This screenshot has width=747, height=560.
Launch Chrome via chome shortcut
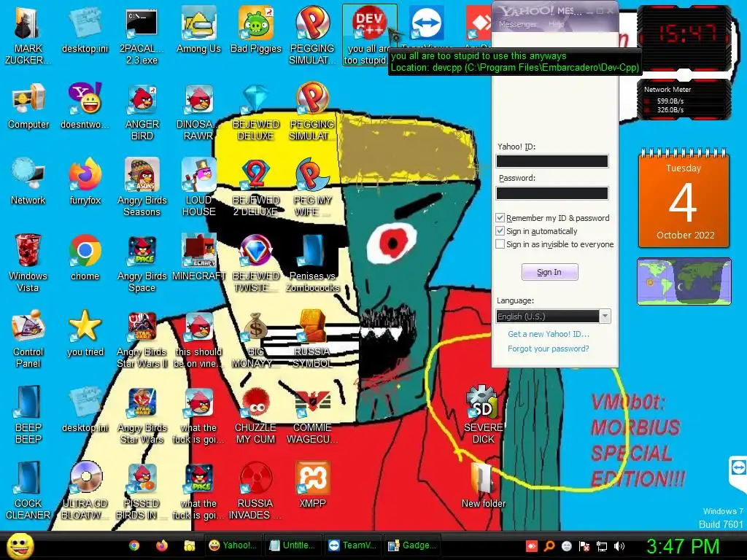tap(85, 257)
